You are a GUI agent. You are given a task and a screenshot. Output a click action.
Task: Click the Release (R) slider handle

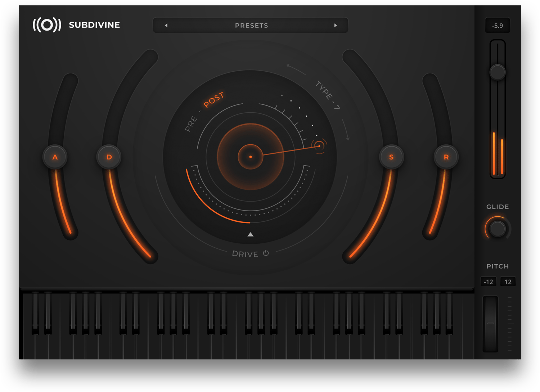point(446,157)
